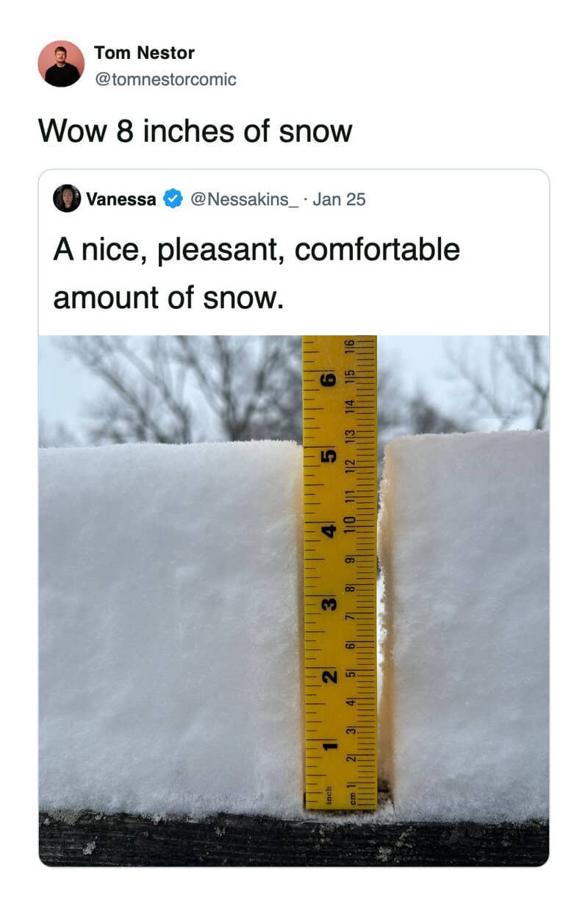Click the "Wow 8 inches of snow" text
This screenshot has height=906, width=588.
pyautogui.click(x=195, y=132)
